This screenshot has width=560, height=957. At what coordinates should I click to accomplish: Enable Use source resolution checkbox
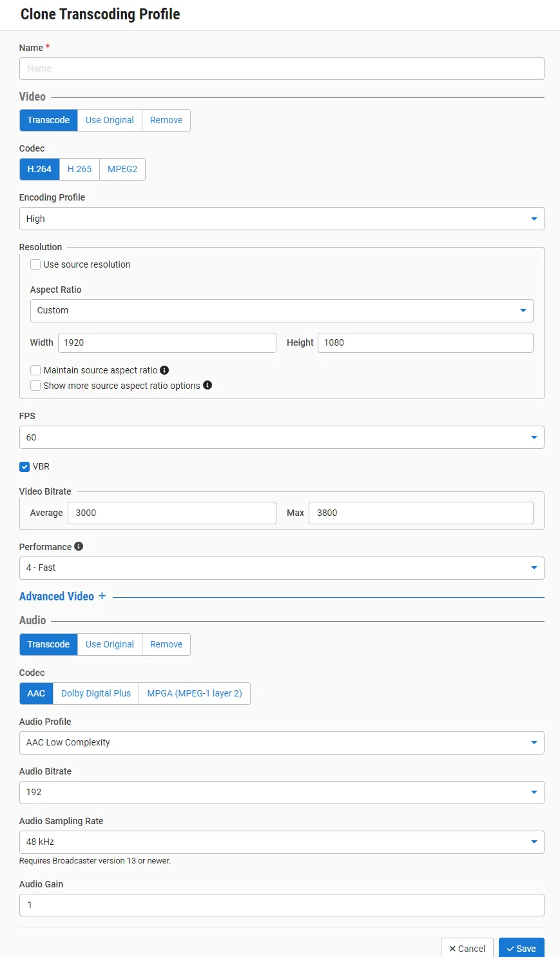point(35,264)
